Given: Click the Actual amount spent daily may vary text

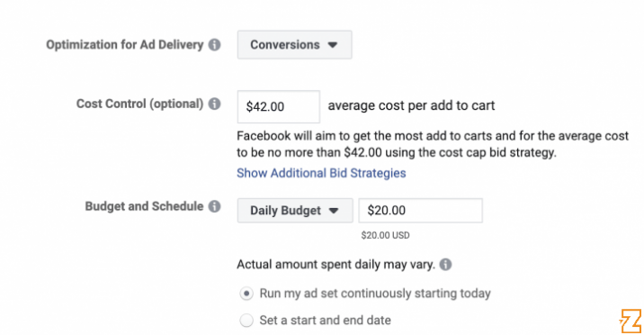Looking at the screenshot, I should tap(335, 264).
